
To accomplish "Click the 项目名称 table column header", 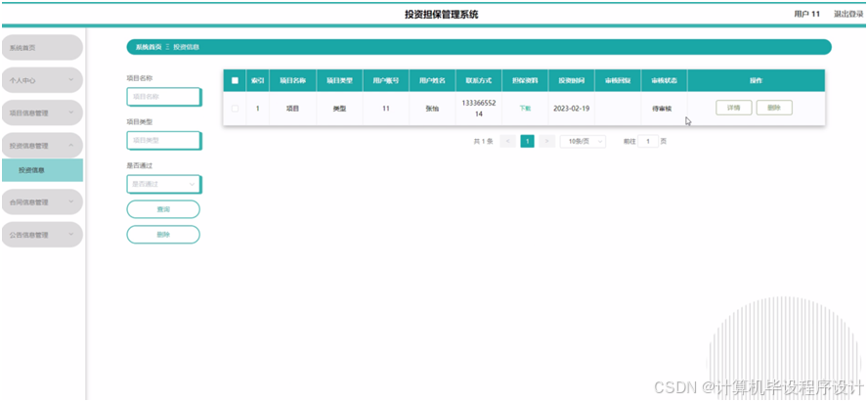I will pyautogui.click(x=293, y=80).
